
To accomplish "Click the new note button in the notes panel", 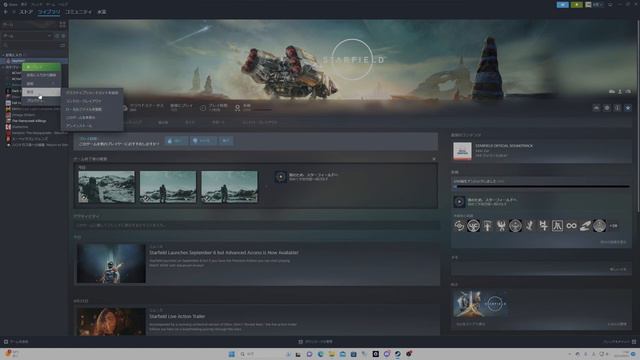I will [x=618, y=269].
